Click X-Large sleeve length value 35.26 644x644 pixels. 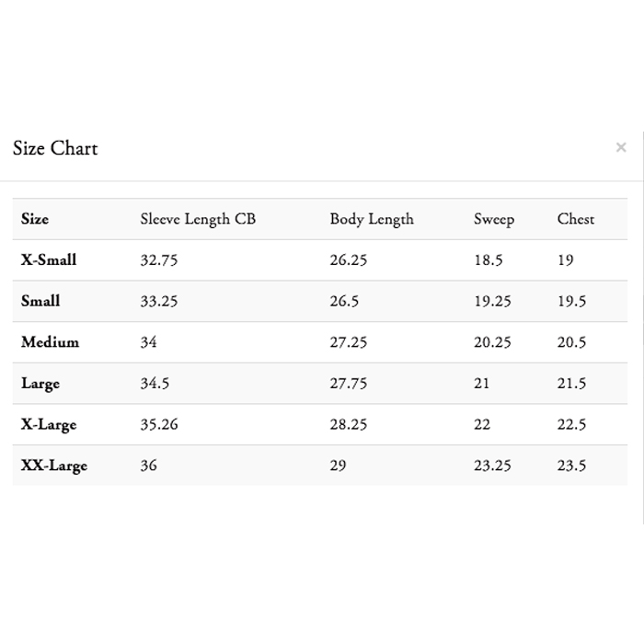pyautogui.click(x=158, y=424)
